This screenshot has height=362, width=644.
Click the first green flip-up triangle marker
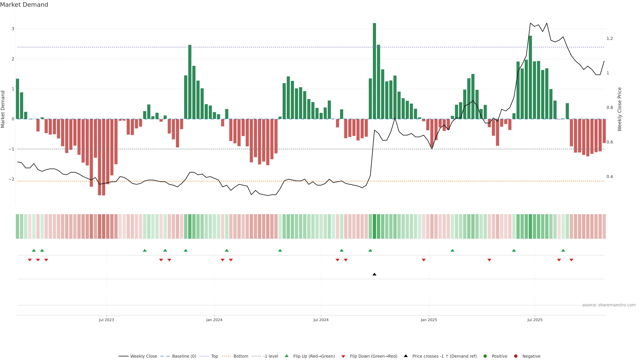pos(34,250)
